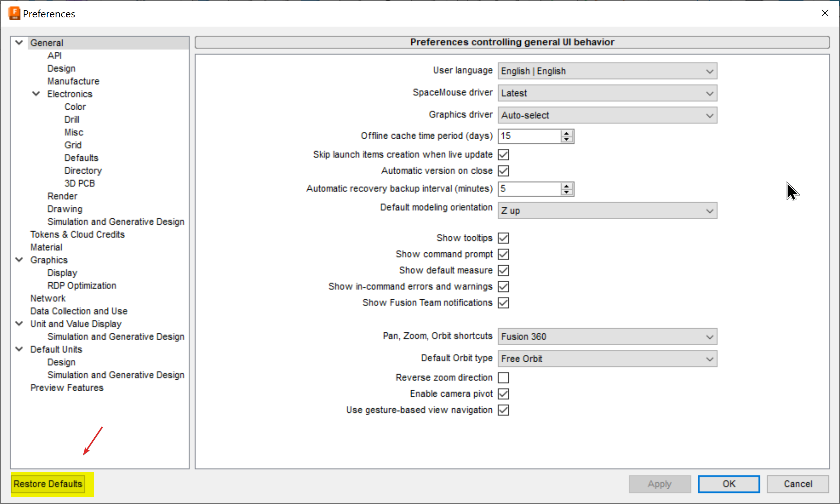Viewport: 840px width, 504px height.
Task: Uncheck Use gesture-based view navigation
Action: pos(503,410)
